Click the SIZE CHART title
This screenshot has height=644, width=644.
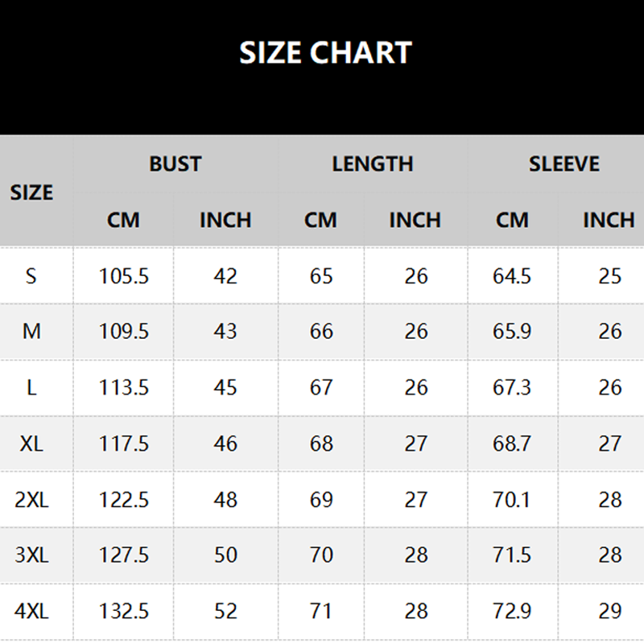tap(325, 53)
